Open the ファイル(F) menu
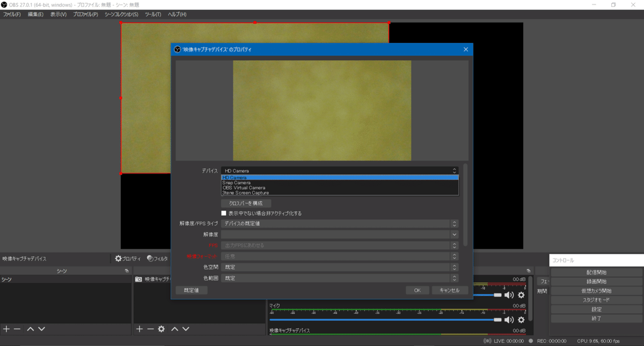This screenshot has height=346, width=644. [12, 14]
